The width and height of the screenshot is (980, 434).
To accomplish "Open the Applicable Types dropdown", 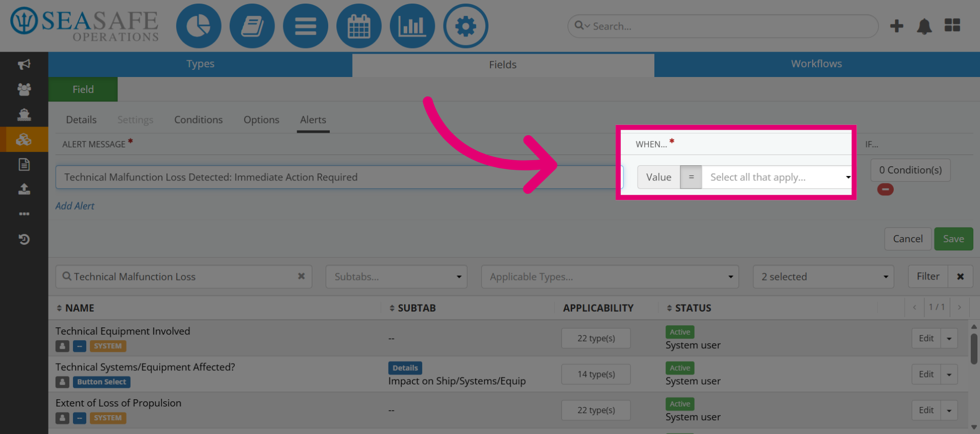I will pos(610,276).
